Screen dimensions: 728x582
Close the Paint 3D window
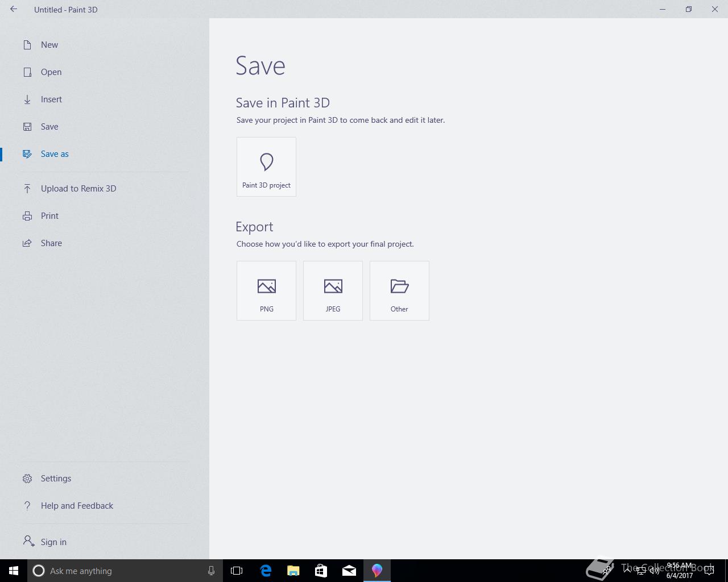715,9
